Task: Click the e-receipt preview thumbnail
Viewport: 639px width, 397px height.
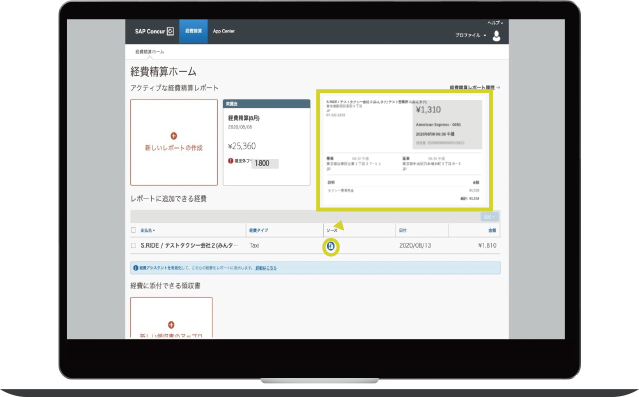Action: [404, 150]
